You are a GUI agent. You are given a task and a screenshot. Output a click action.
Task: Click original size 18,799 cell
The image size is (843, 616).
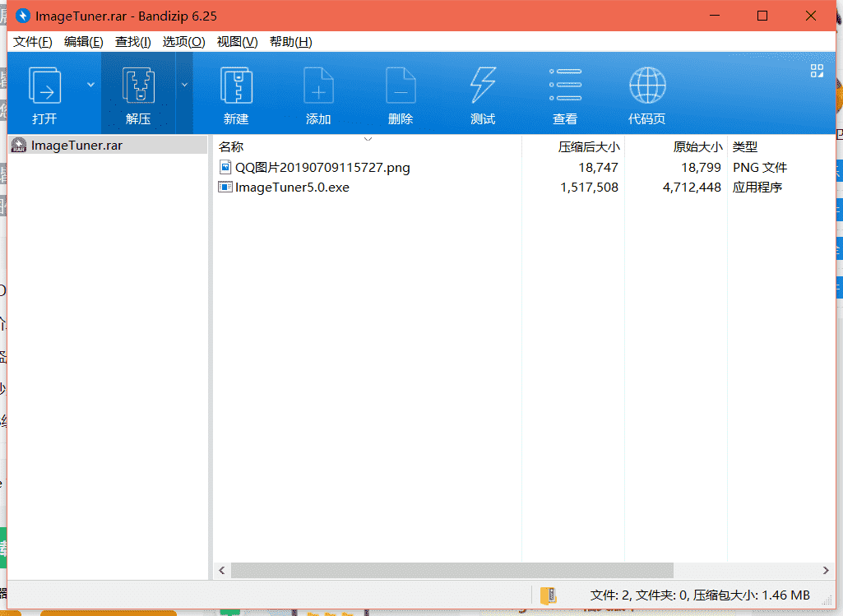pyautogui.click(x=701, y=168)
